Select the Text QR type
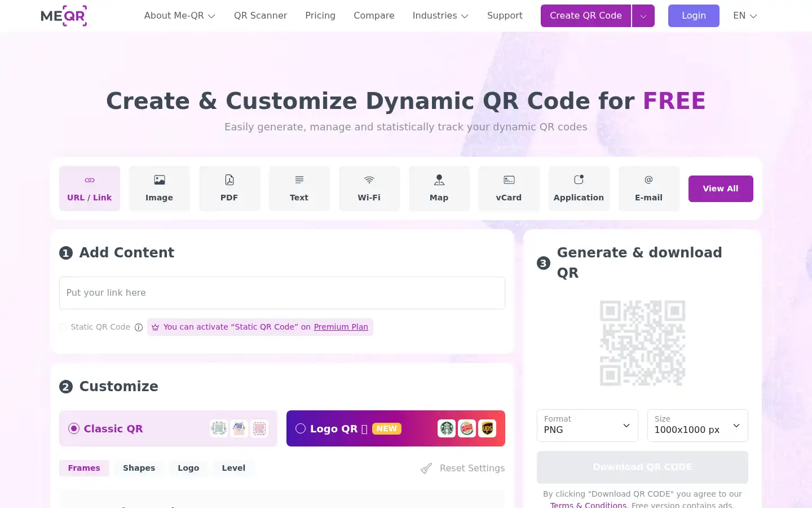The image size is (812, 508). coord(299,189)
